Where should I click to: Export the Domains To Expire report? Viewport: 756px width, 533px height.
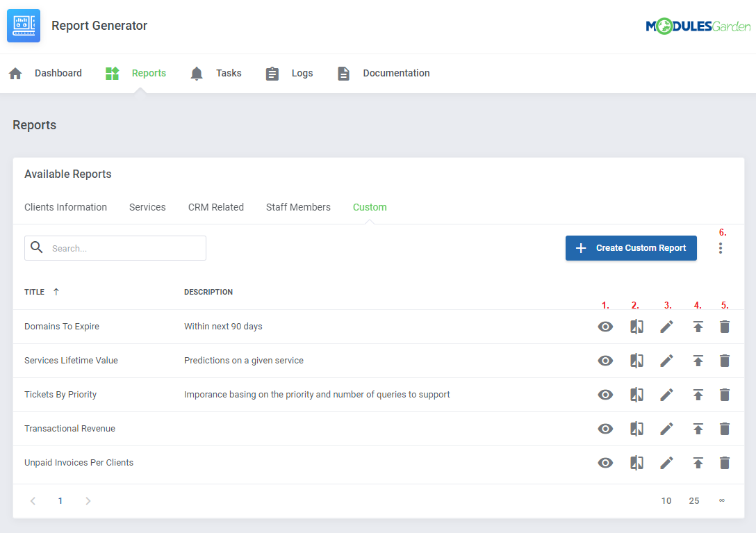coord(698,327)
